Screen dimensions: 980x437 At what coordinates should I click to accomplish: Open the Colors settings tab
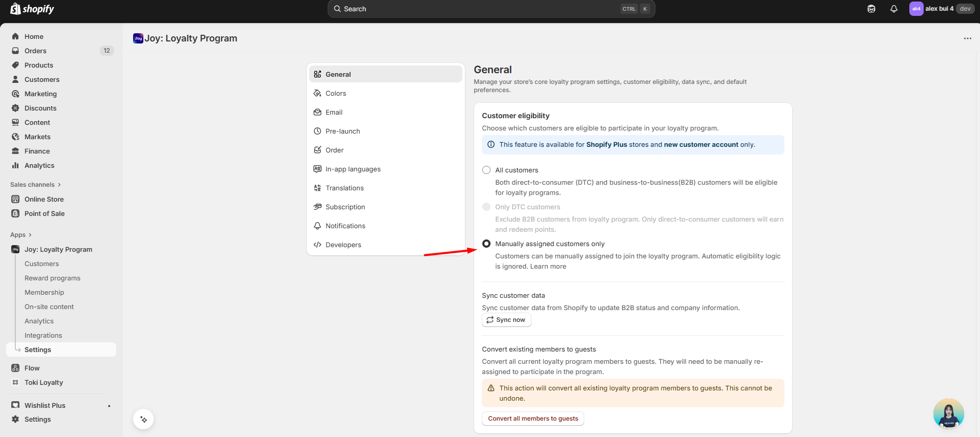[336, 93]
